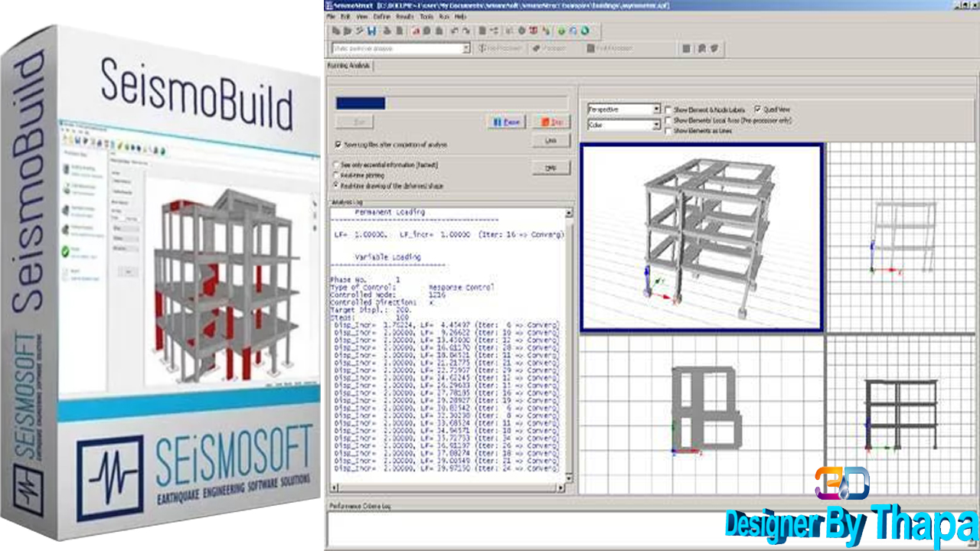Image resolution: width=980 pixels, height=551 pixels.
Task: Click the analysis log vertical scrollbar
Action: click(x=567, y=346)
